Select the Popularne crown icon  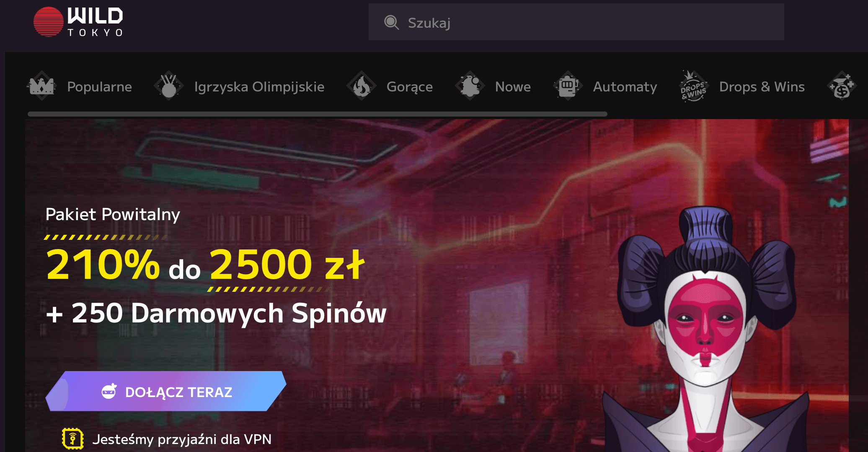click(42, 86)
